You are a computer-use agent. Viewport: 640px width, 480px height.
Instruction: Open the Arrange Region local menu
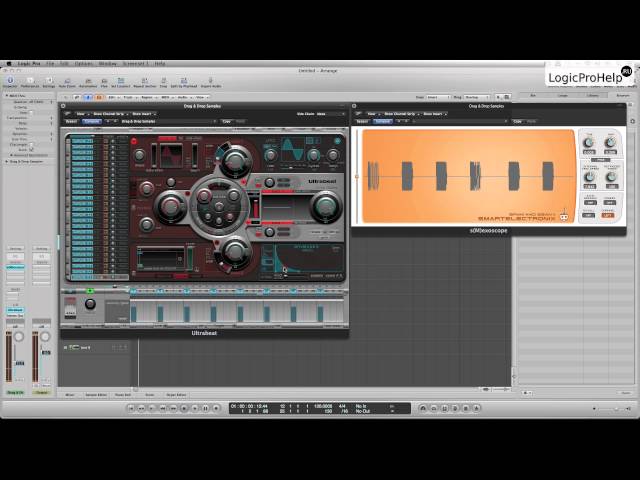pos(148,98)
